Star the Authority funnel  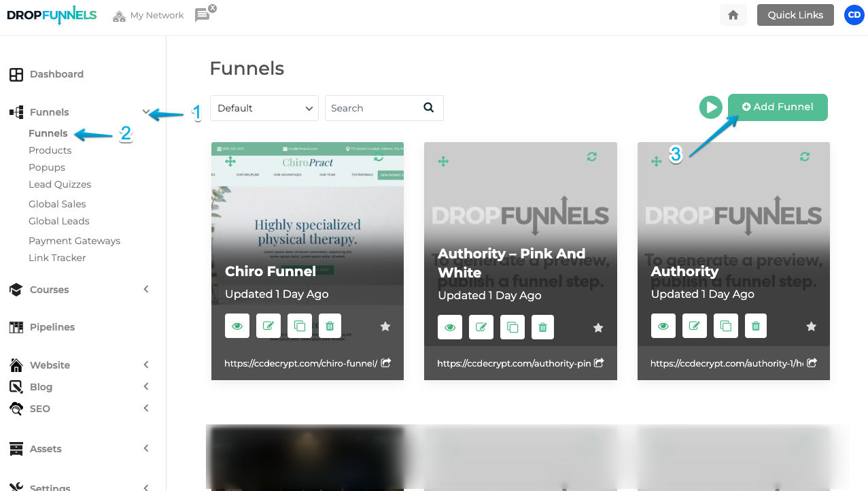coord(811,326)
